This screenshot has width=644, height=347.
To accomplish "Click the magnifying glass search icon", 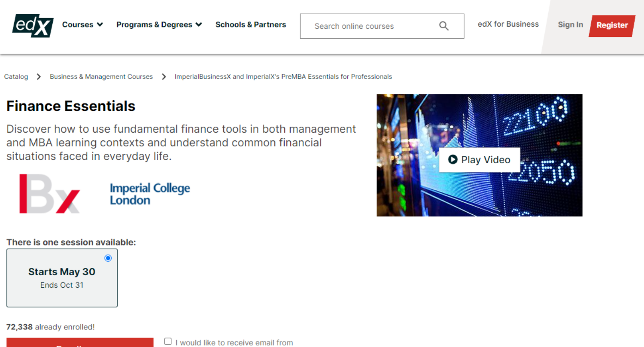I will point(444,26).
